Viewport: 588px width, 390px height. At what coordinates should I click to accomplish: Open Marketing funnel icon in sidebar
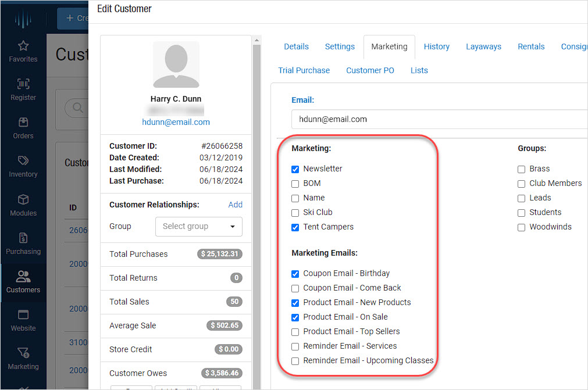(23, 353)
